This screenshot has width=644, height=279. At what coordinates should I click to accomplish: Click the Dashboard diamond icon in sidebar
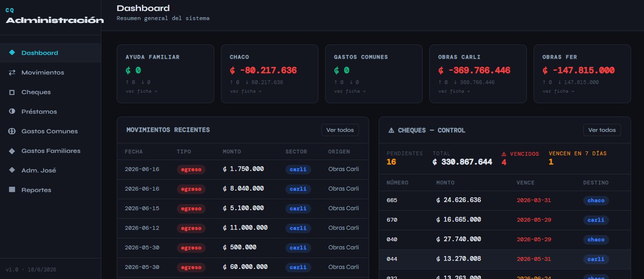(12, 53)
